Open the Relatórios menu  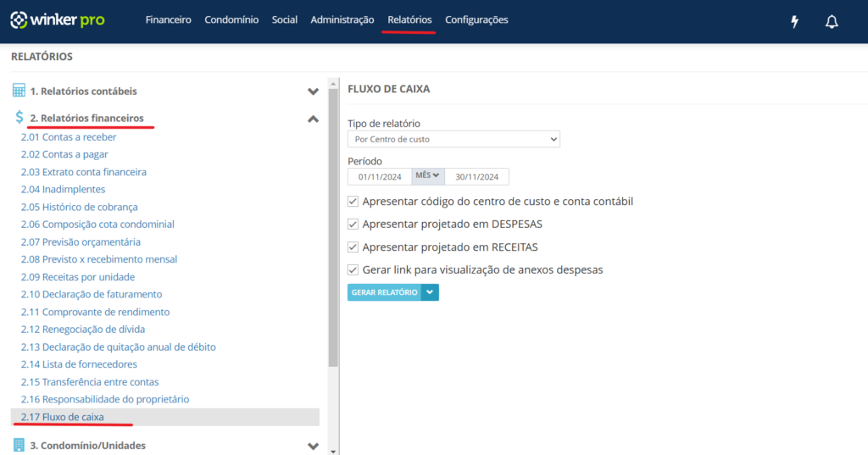click(x=409, y=20)
